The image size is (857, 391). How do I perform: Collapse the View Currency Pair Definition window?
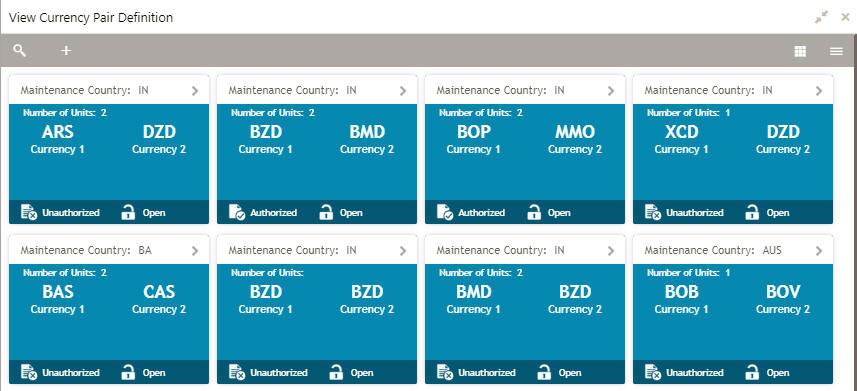tap(821, 17)
